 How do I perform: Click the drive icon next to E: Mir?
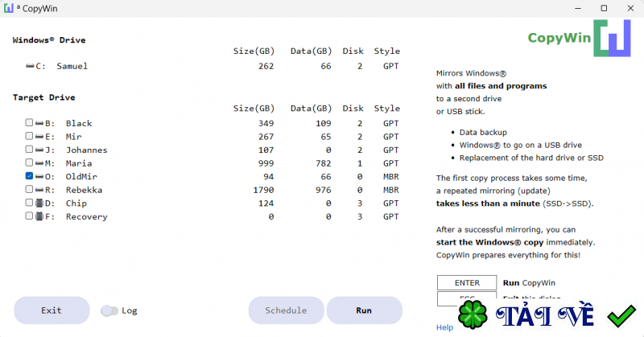[39, 136]
